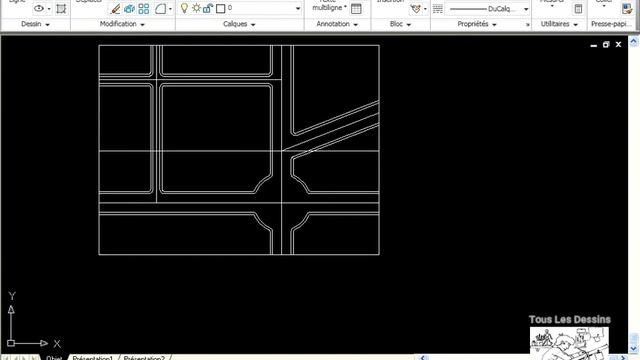Click the Presse-papiers panel title
Image resolution: width=640 pixels, height=360 pixels.
click(x=611, y=24)
